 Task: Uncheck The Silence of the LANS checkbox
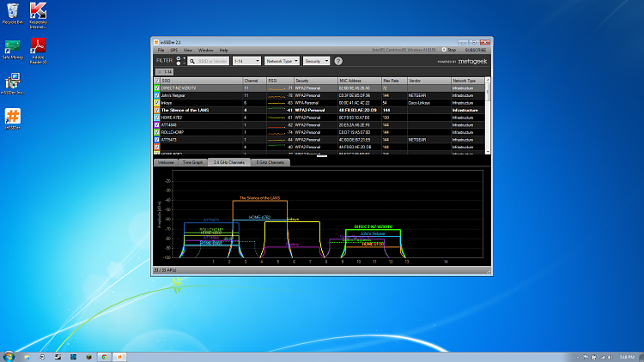click(x=156, y=110)
